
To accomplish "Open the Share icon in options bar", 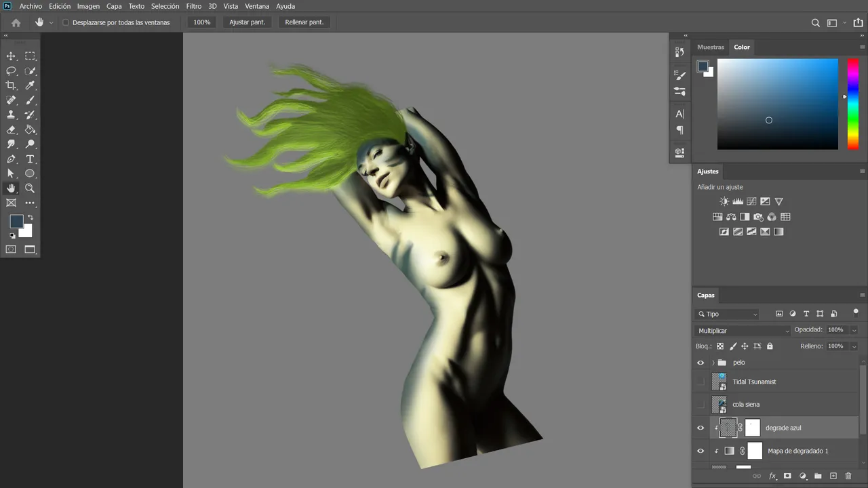I will click(x=859, y=22).
